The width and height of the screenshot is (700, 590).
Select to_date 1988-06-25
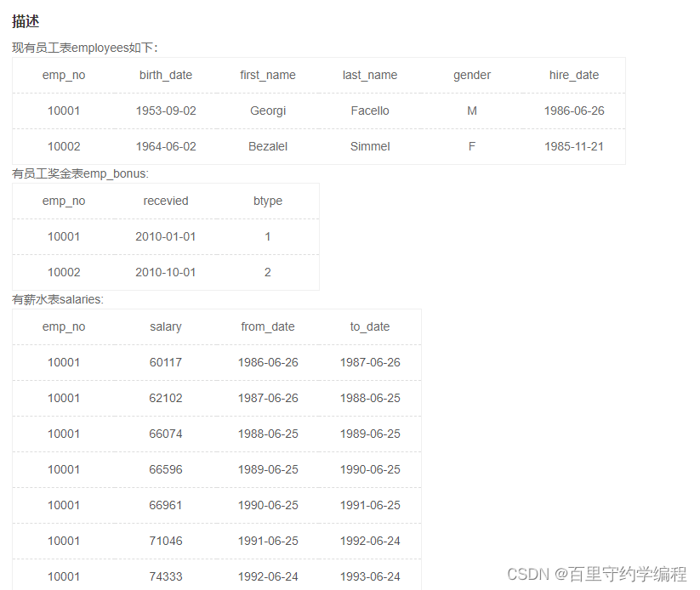pos(370,398)
